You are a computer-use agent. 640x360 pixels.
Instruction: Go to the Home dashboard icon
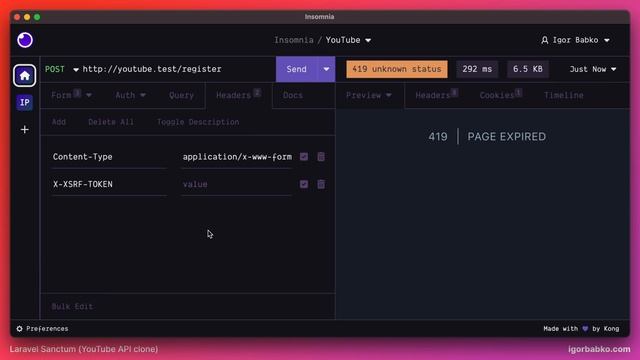point(24,76)
